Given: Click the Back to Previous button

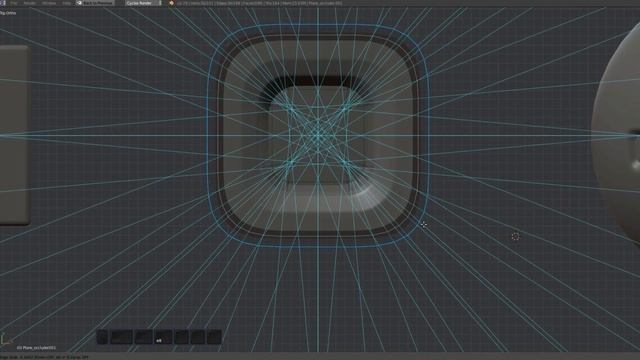Looking at the screenshot, I should coord(95,3).
